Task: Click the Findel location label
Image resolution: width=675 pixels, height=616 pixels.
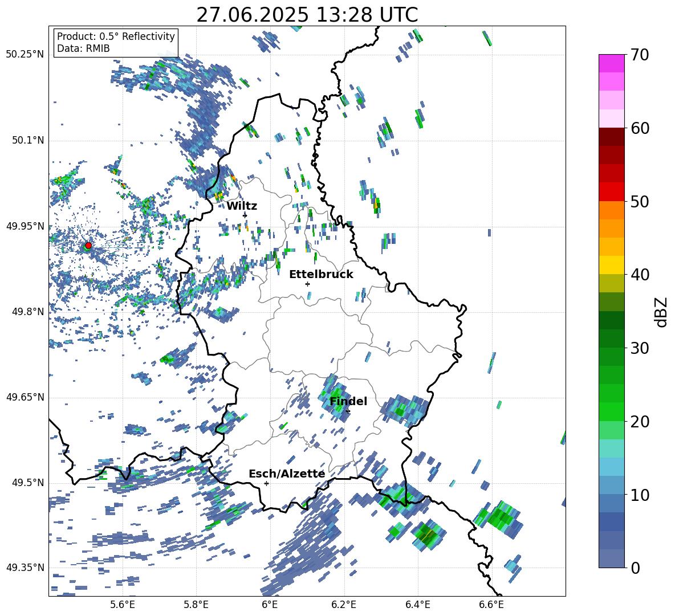Action: tap(348, 401)
